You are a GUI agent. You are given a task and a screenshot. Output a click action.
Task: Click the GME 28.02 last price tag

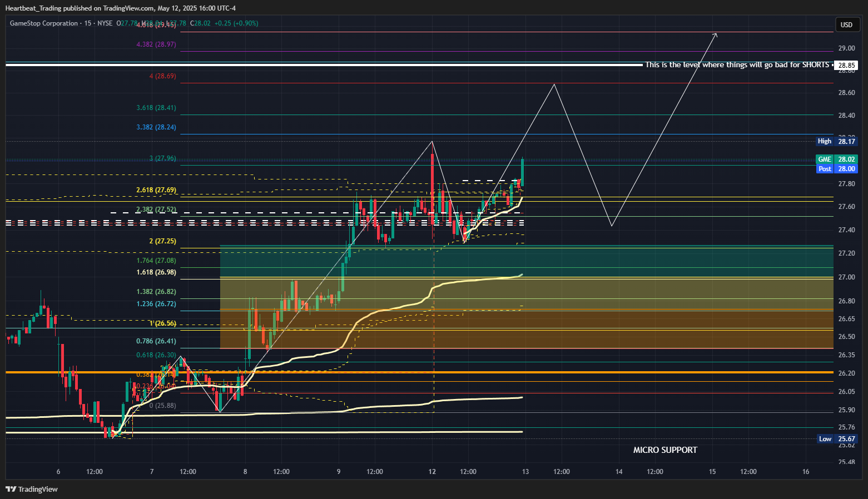(x=837, y=159)
